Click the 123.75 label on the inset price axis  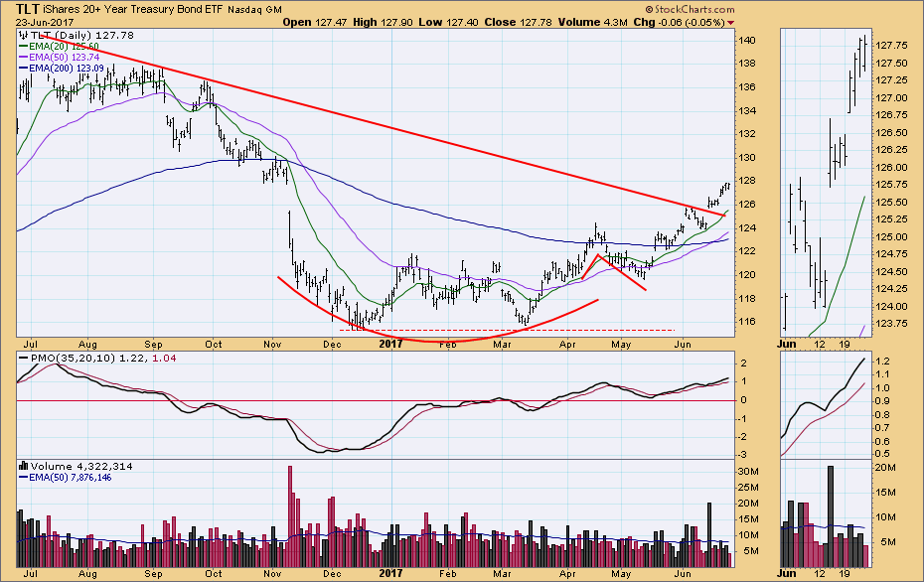(891, 324)
